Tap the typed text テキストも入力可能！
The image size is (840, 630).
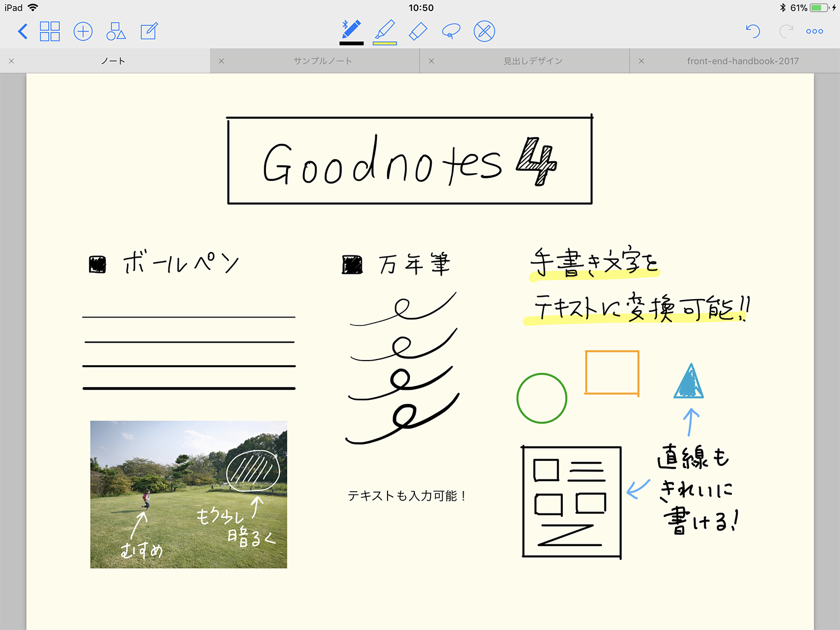click(407, 496)
